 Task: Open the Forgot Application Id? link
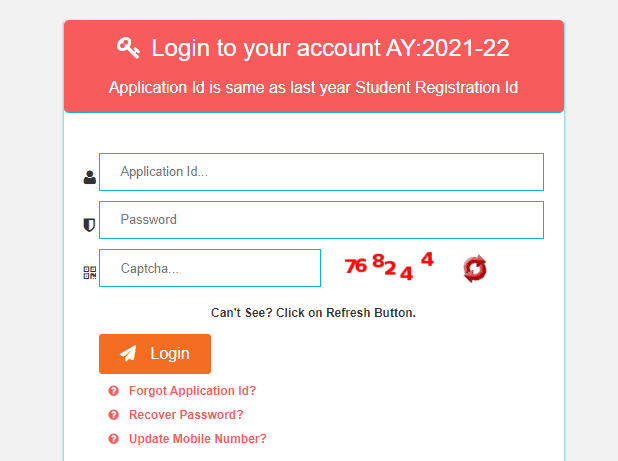[x=192, y=391]
